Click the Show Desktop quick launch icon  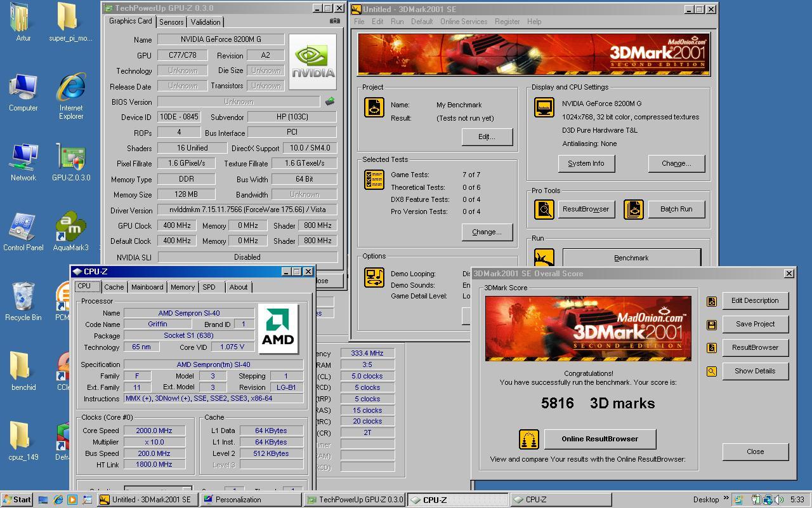pyautogui.click(x=43, y=500)
